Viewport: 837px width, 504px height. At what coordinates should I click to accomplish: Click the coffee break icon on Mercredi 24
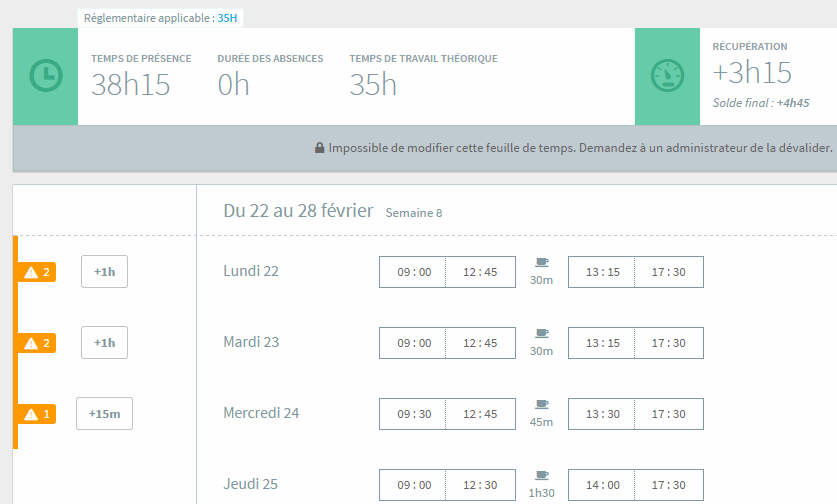coord(542,404)
